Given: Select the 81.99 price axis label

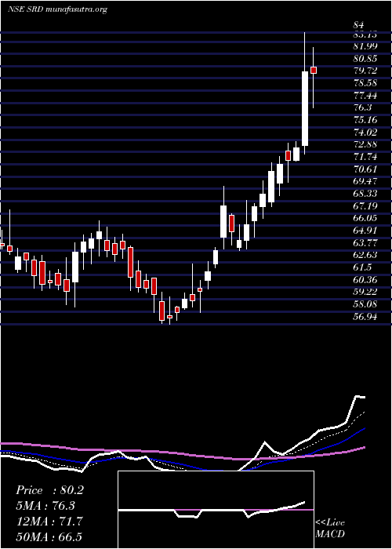Looking at the screenshot, I should click(365, 46).
